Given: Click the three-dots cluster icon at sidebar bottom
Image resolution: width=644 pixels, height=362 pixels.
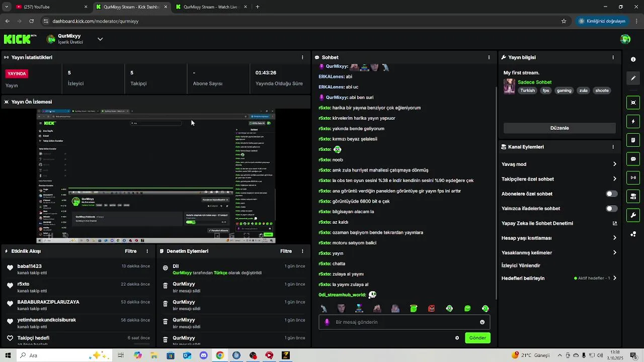Looking at the screenshot, I should (x=633, y=234).
